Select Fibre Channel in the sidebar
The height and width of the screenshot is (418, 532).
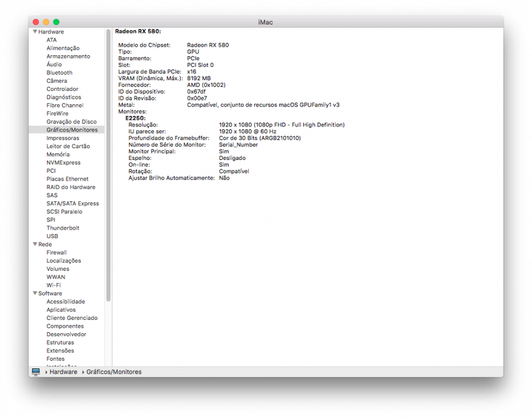coord(65,105)
